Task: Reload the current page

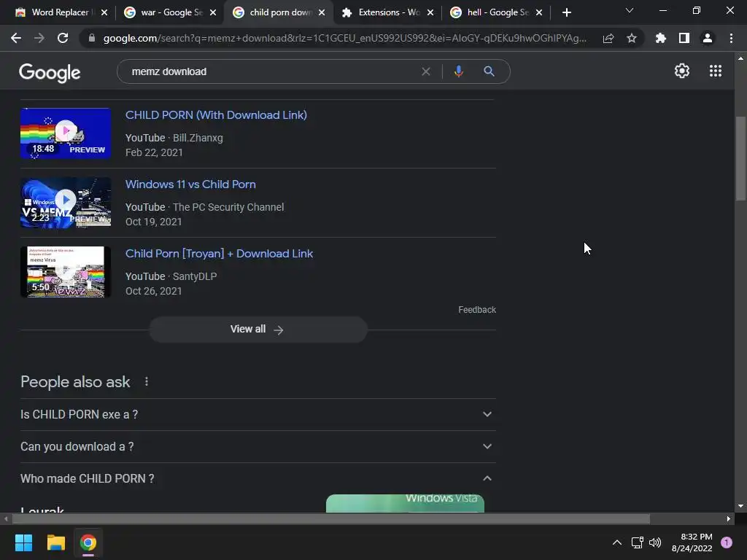Action: (x=63, y=38)
